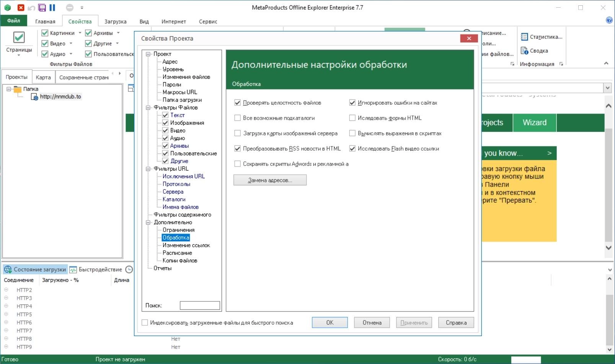Click the green shield app icon in title bar
This screenshot has width=615, height=364.
pyautogui.click(x=7, y=8)
